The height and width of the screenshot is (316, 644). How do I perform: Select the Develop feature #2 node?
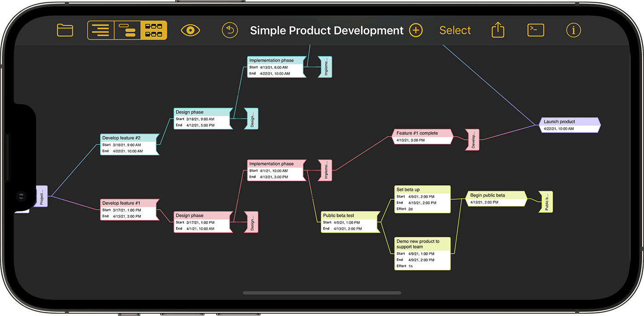pyautogui.click(x=130, y=144)
